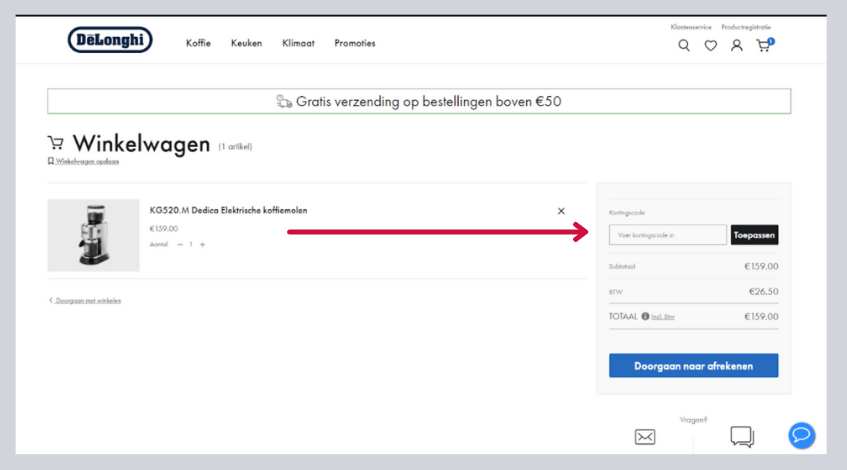847x470 pixels.
Task: Remove the KG520.M item with X
Action: point(561,211)
